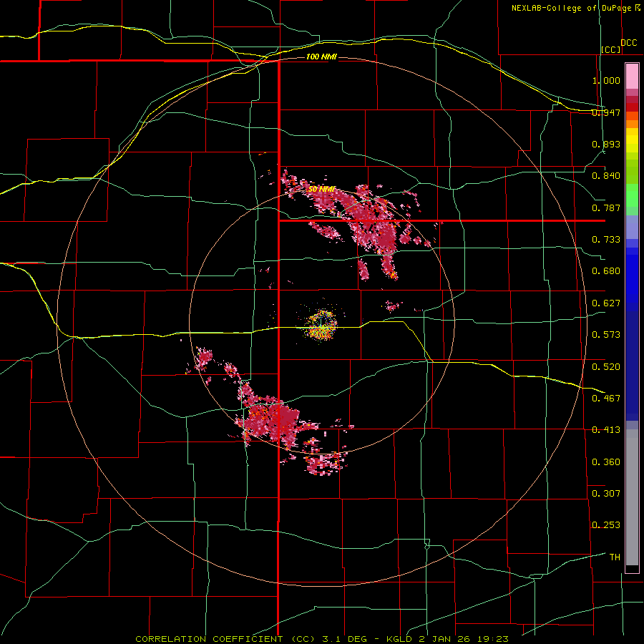Select the 0.627 scale value

606,303
